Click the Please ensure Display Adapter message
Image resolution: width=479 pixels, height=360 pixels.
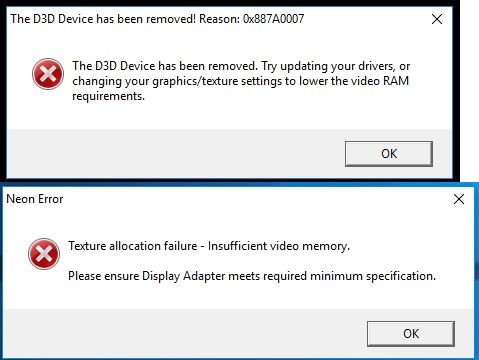[x=252, y=276]
